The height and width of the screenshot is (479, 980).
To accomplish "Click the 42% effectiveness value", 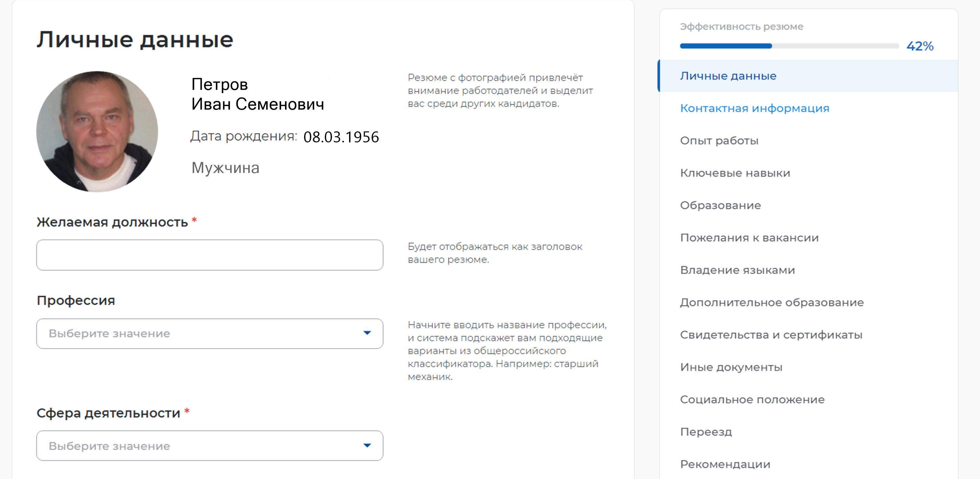I will 920,46.
